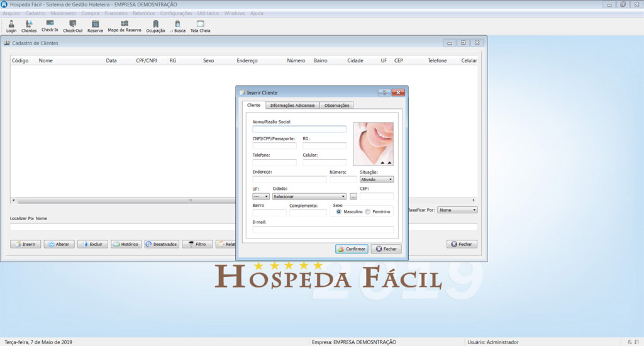Open the Busca toolbar icon
The image size is (644, 346).
point(178,26)
